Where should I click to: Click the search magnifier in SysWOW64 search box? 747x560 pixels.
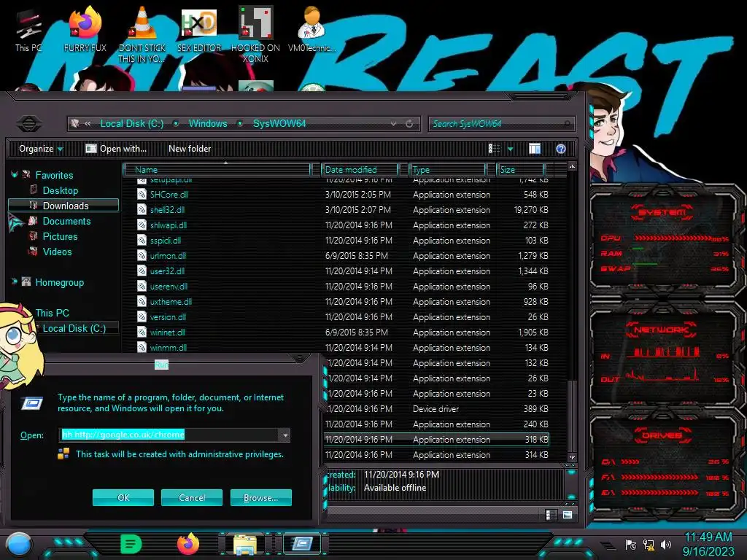point(567,124)
